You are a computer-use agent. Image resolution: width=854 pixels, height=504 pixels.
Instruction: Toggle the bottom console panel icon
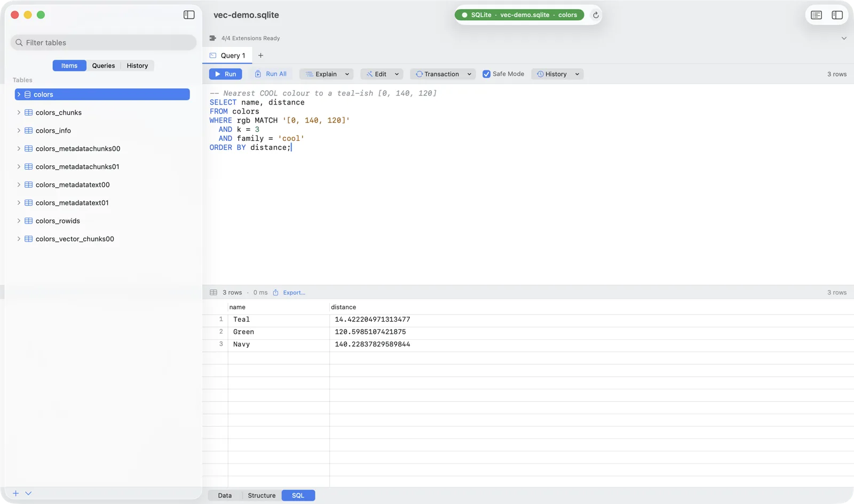click(817, 15)
